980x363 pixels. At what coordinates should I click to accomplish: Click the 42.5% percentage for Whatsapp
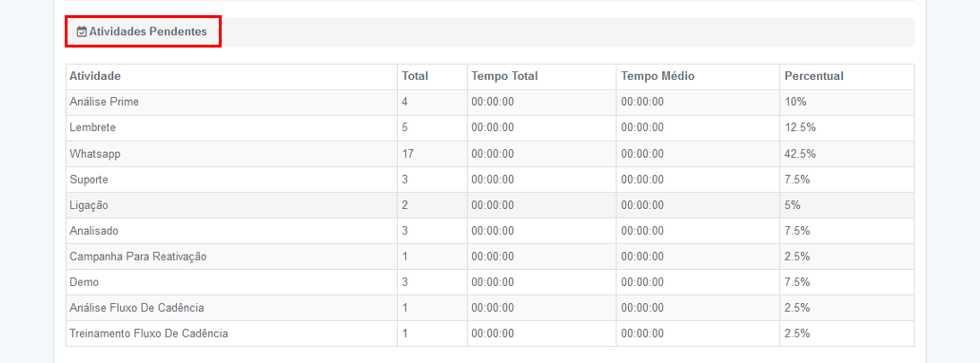800,153
